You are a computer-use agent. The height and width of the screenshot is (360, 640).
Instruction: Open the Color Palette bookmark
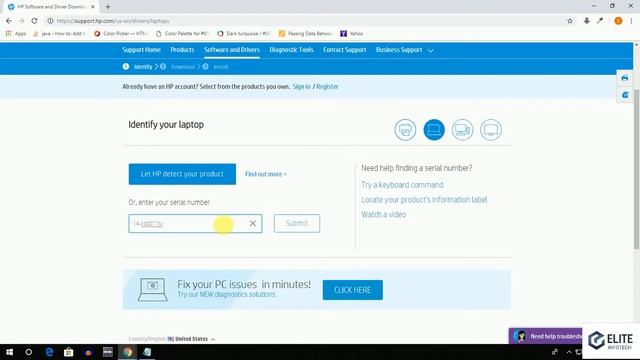182,33
